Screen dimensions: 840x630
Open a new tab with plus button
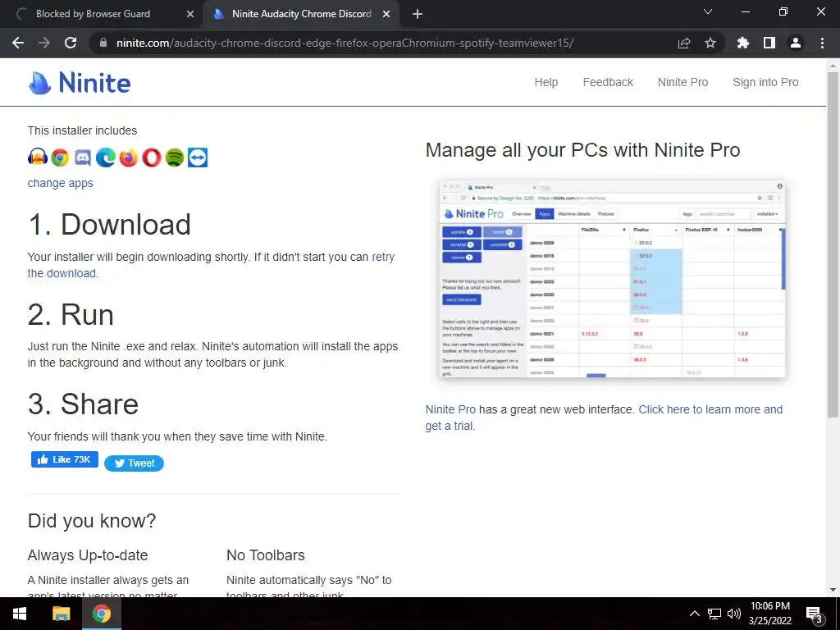click(x=418, y=14)
